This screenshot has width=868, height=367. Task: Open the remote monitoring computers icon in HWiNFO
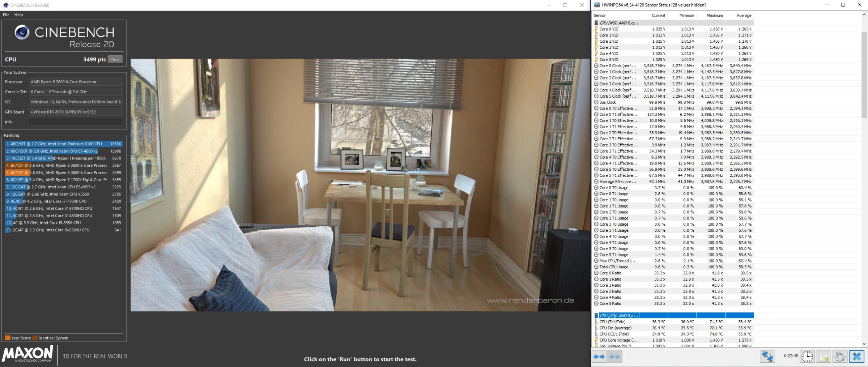(x=767, y=357)
